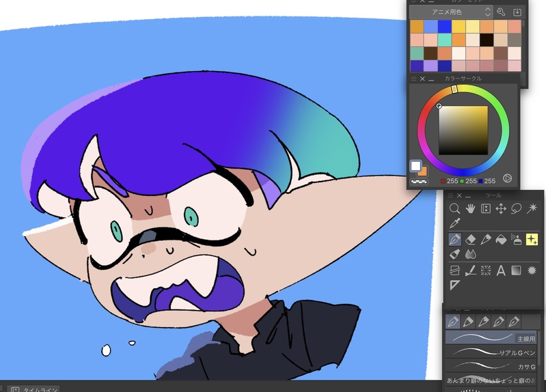The width and height of the screenshot is (546, 392).
Task: Click the blue B value 255
Action: 489,181
